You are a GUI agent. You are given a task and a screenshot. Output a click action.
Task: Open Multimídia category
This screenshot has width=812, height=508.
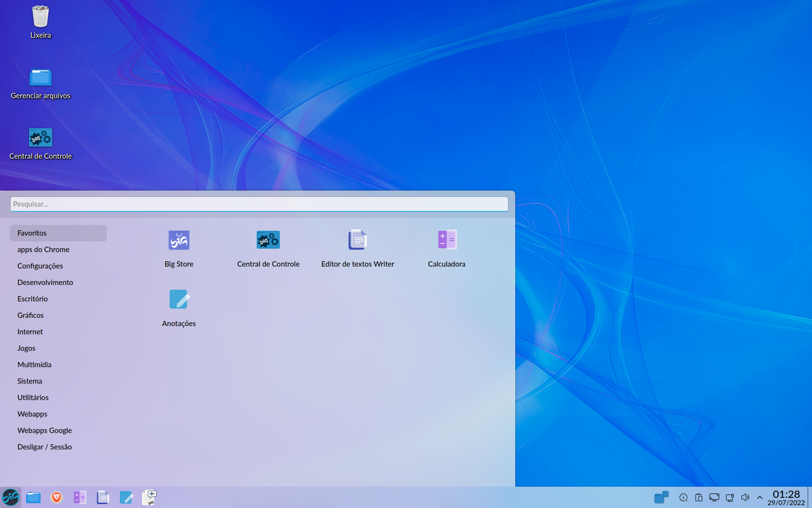[x=58, y=365]
